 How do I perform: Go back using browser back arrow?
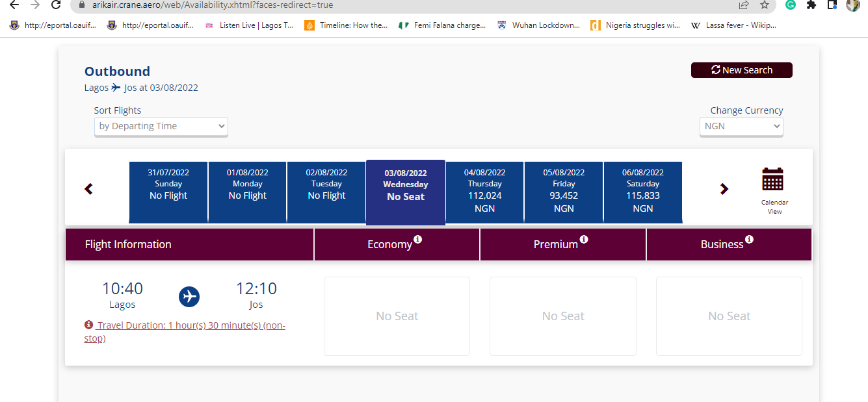[x=14, y=5]
